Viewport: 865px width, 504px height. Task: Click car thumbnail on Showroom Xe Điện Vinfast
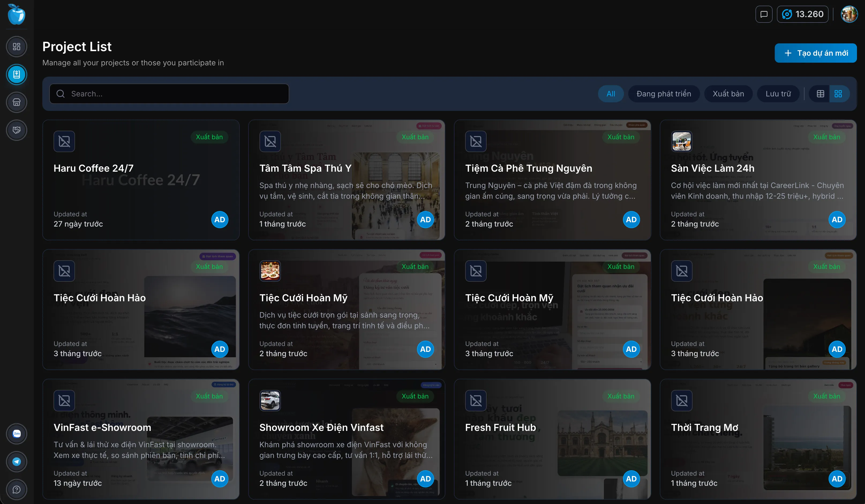pyautogui.click(x=270, y=400)
